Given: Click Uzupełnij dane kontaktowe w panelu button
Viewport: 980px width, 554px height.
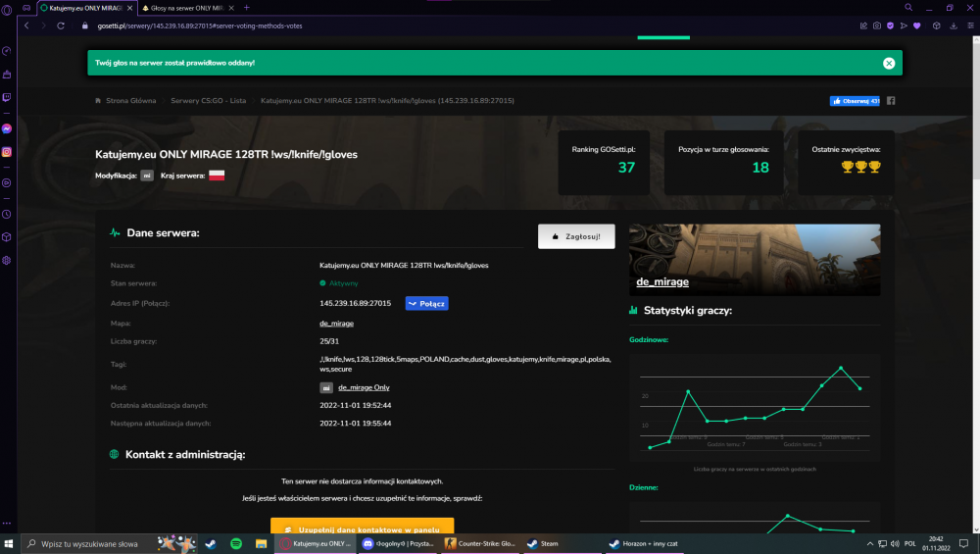Looking at the screenshot, I should tap(363, 526).
